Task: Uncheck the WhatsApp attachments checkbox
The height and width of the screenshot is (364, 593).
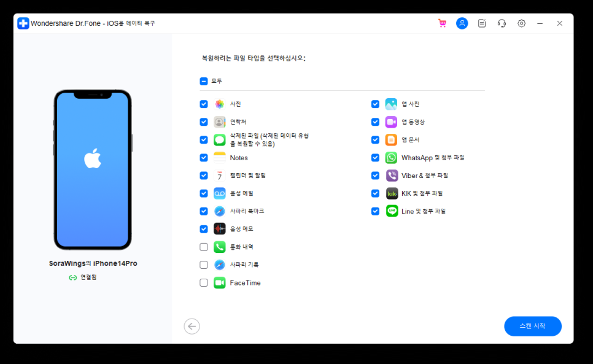Action: tap(375, 158)
